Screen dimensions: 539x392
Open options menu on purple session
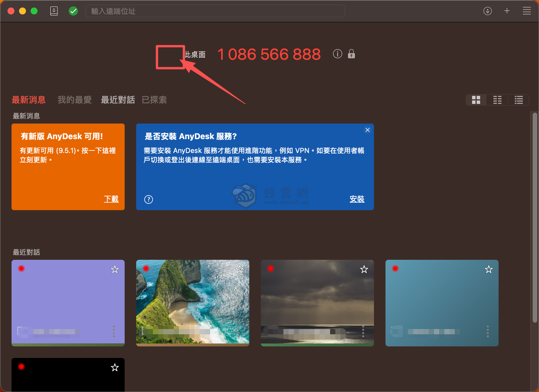point(114,331)
